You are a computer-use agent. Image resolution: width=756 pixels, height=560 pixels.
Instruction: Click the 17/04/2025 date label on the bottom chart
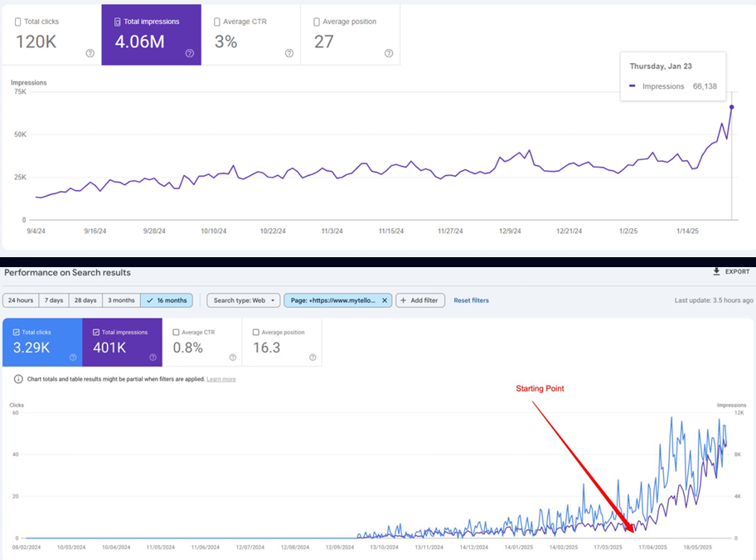[x=653, y=547]
